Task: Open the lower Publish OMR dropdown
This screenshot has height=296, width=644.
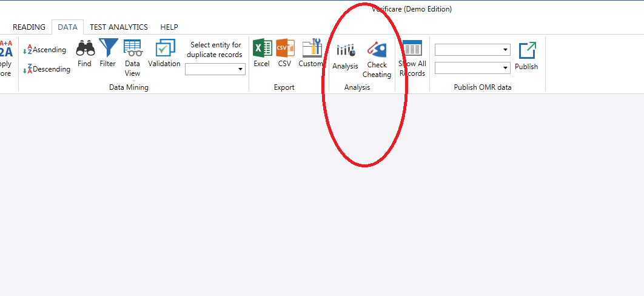Action: (x=473, y=68)
